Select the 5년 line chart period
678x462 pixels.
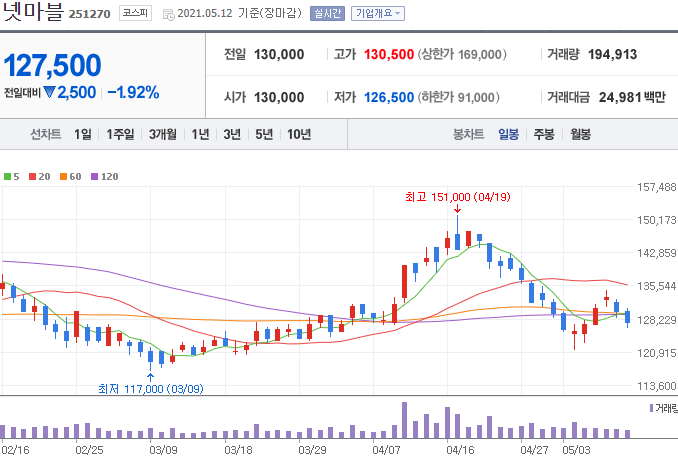(x=264, y=134)
